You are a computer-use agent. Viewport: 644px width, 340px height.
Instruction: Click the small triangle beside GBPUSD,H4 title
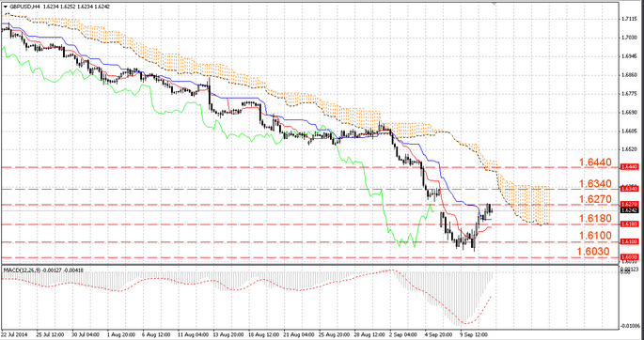coord(6,7)
